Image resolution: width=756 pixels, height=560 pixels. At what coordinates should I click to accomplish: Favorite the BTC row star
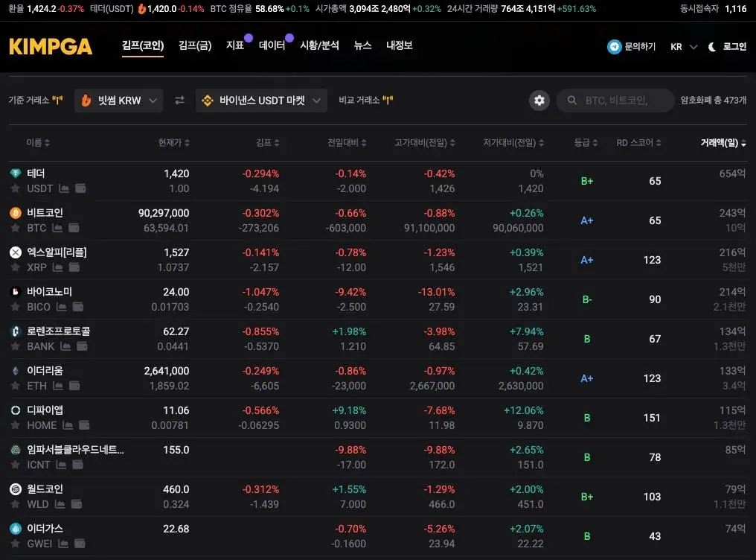coord(16,228)
